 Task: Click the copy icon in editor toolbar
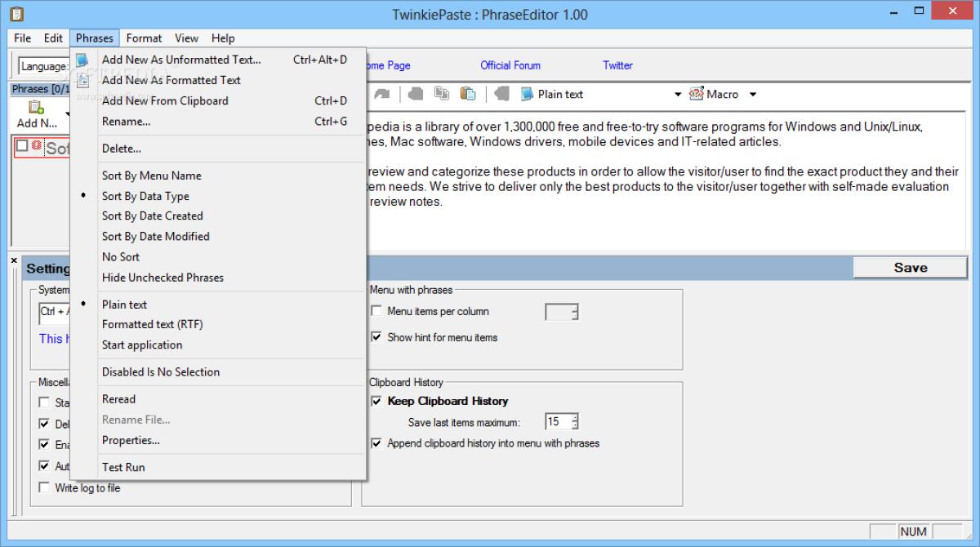click(442, 94)
